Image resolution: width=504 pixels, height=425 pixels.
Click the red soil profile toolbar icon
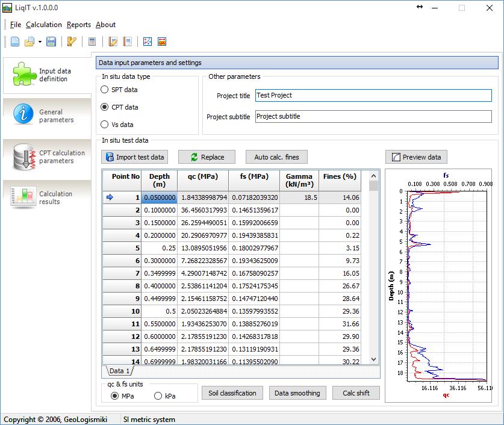(162, 42)
